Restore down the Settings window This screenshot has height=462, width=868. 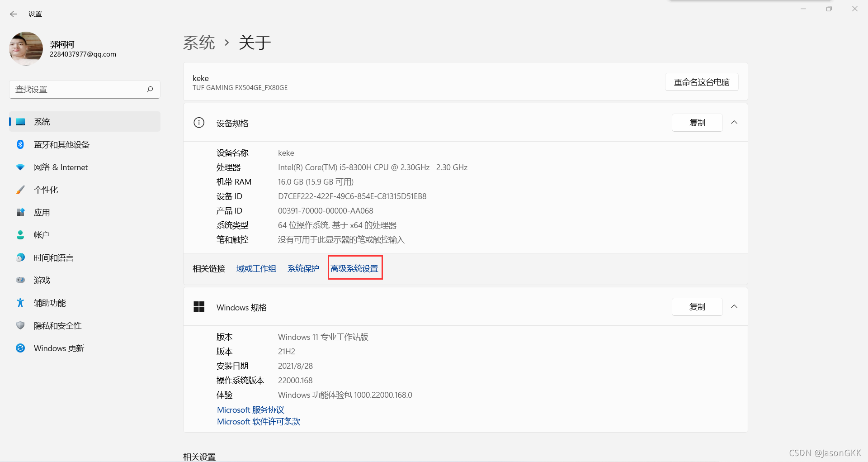(829, 9)
